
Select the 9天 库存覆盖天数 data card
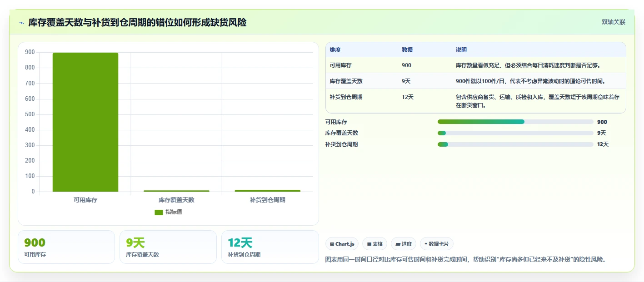168,247
